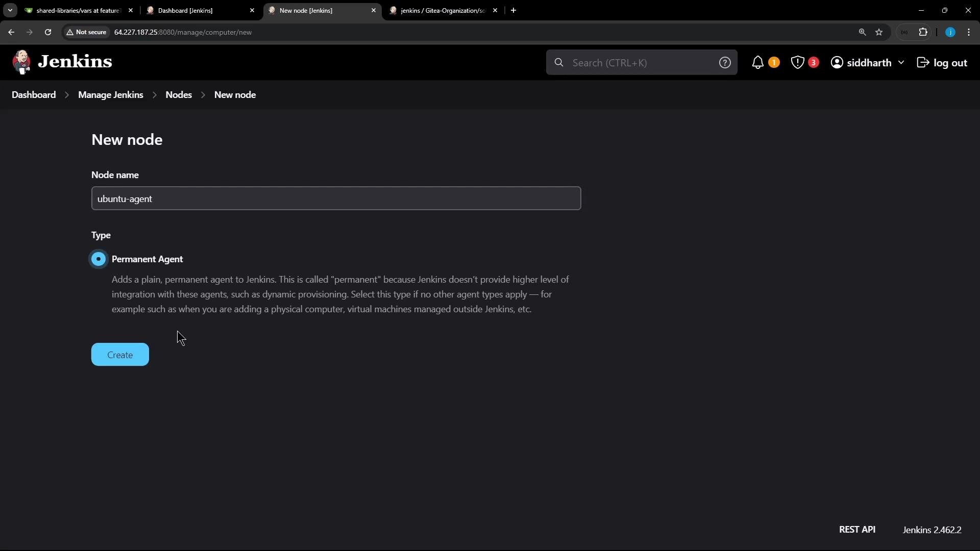Open the browser profile avatar icon

coord(950,32)
